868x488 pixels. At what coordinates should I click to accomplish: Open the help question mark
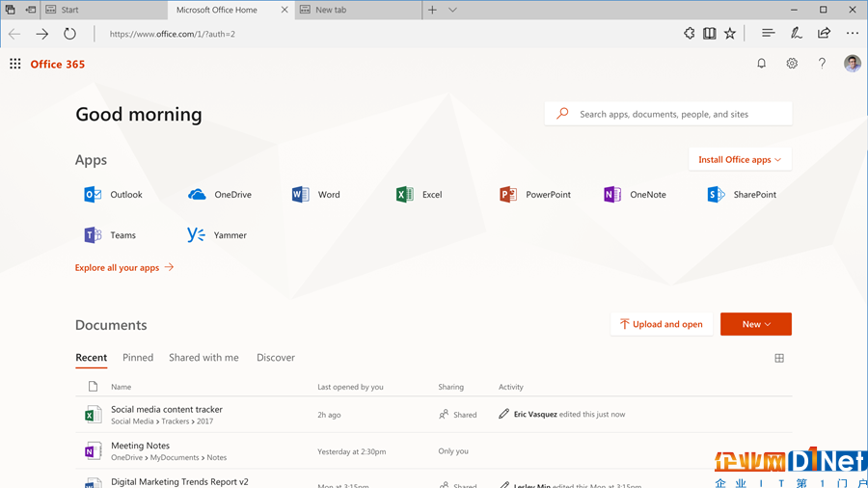[822, 64]
